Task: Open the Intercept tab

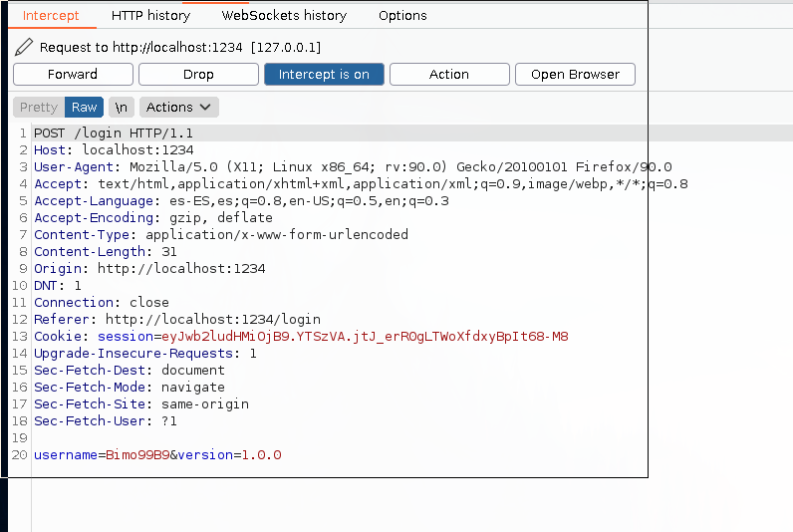Action: (51, 16)
